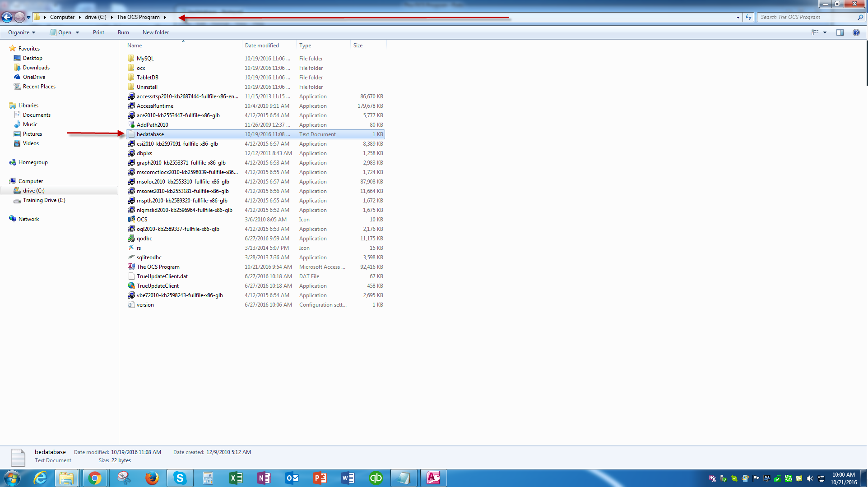Screen dimensions: 868x487
Task: Select Network in the navigation pane
Action: tap(28, 219)
